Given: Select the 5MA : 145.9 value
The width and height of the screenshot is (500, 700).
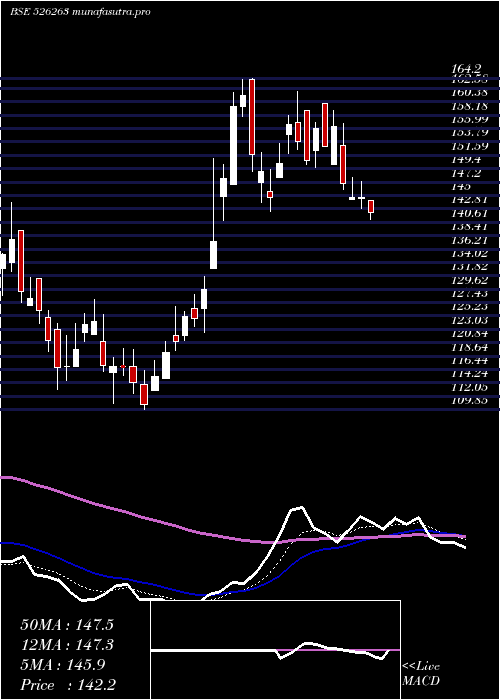Looking at the screenshot, I should point(63,665).
